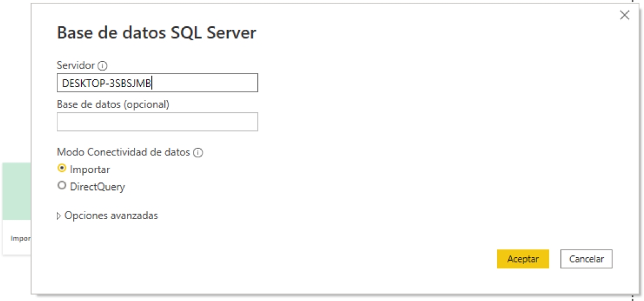Click the Servidor field label

[x=76, y=65]
